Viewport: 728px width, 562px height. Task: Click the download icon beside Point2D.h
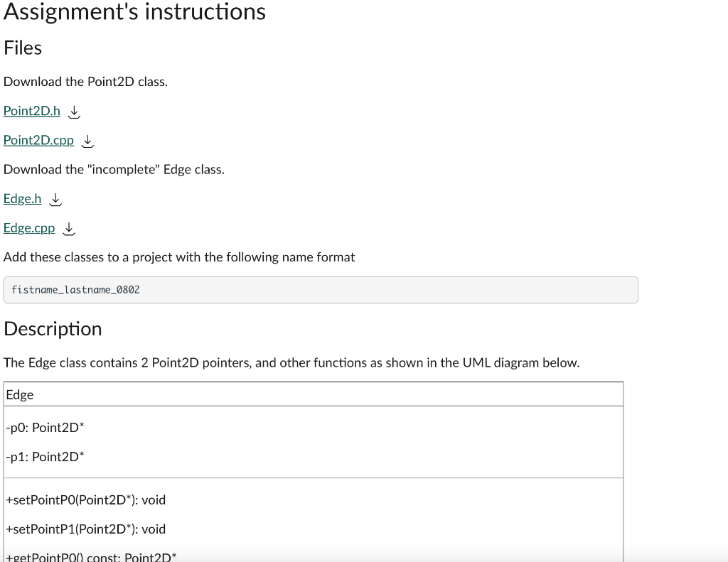pyautogui.click(x=73, y=112)
